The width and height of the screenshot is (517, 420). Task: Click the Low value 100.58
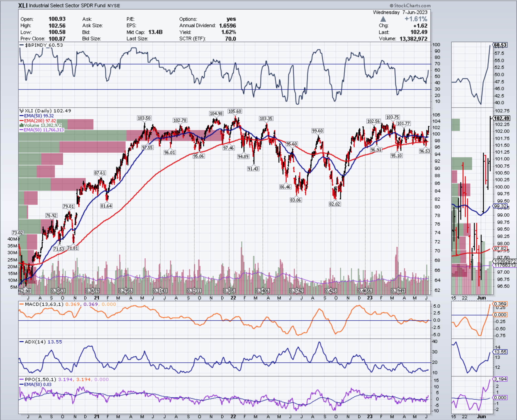[x=57, y=32]
